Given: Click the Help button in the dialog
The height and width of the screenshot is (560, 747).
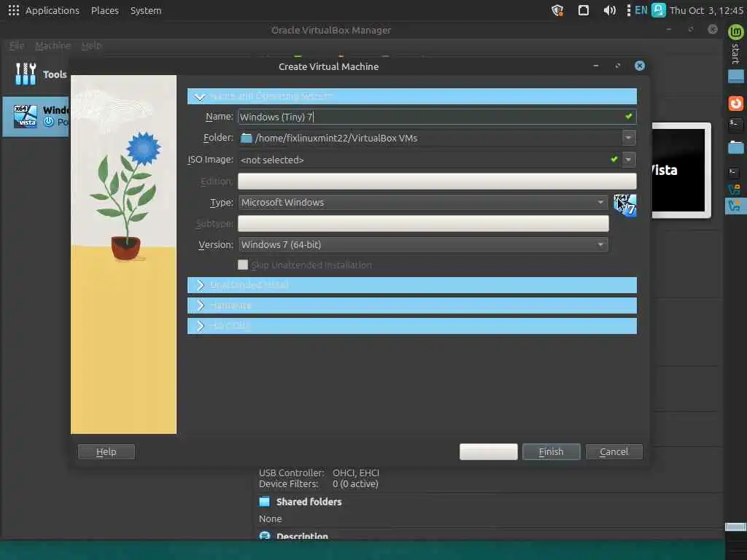Looking at the screenshot, I should pos(107,451).
